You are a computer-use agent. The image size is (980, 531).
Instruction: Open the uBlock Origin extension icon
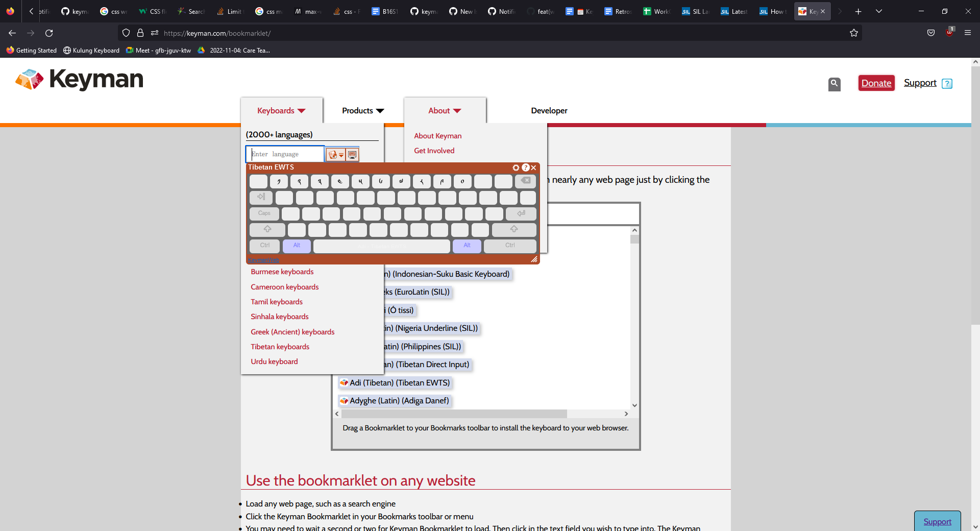click(x=950, y=32)
